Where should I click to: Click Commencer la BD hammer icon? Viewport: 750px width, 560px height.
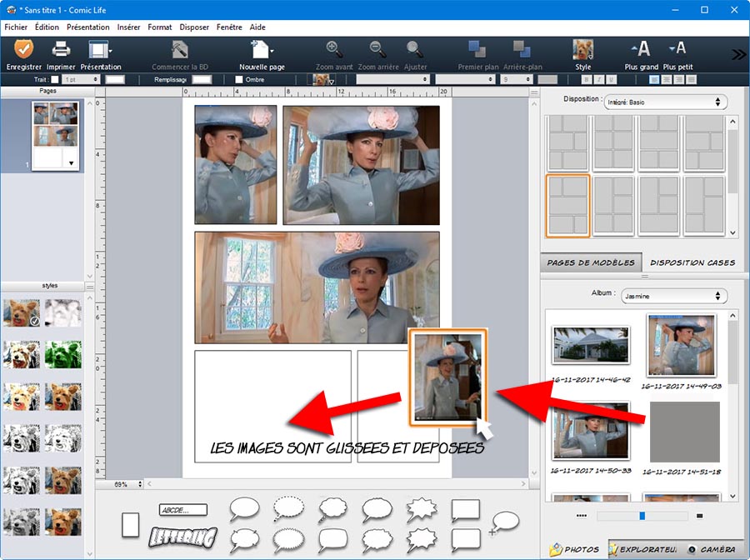pos(179,50)
